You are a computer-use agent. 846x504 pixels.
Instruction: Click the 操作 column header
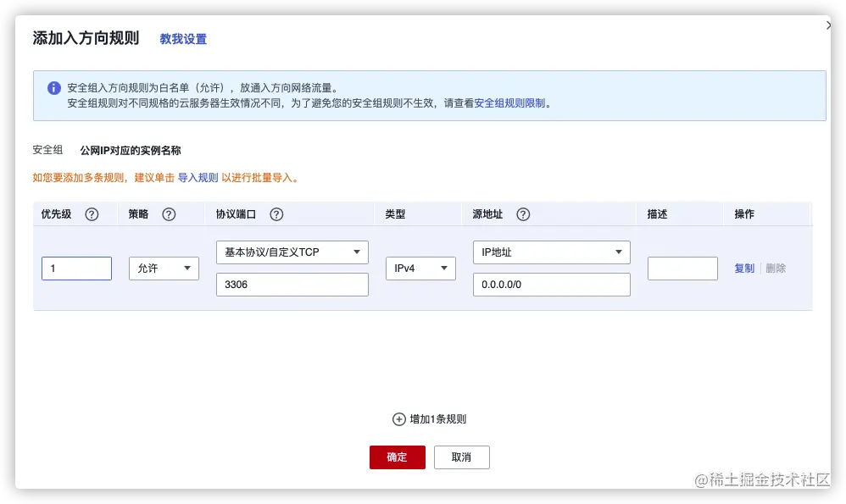click(x=744, y=214)
